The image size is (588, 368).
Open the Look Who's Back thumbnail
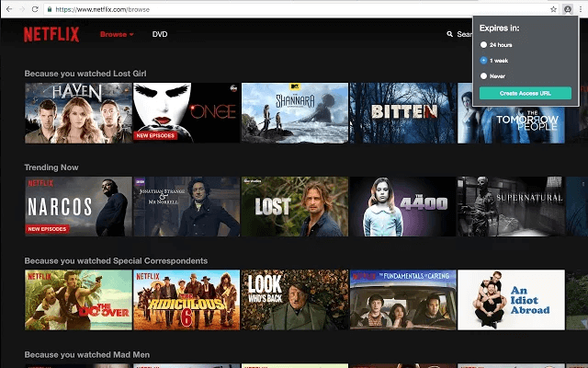point(295,300)
